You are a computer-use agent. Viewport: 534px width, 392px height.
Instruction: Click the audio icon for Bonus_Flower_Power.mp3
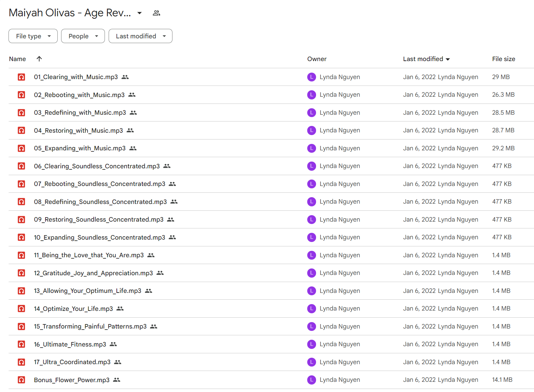[21, 380]
